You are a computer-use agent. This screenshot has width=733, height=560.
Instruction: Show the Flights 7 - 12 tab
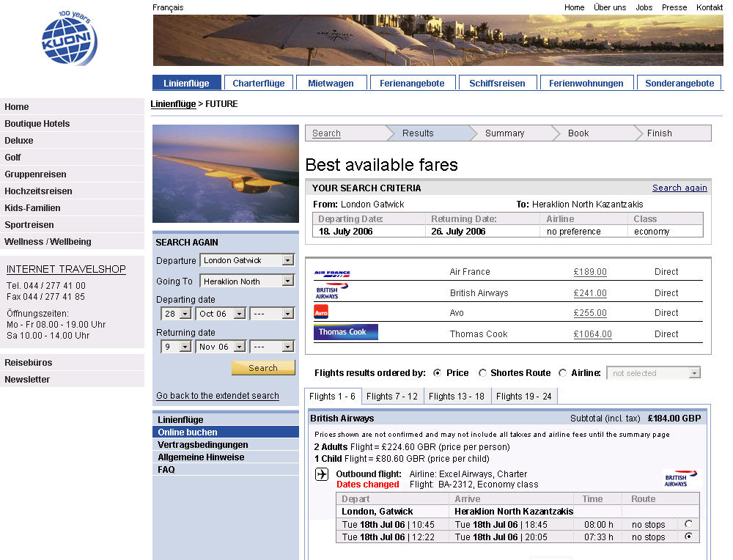point(392,396)
